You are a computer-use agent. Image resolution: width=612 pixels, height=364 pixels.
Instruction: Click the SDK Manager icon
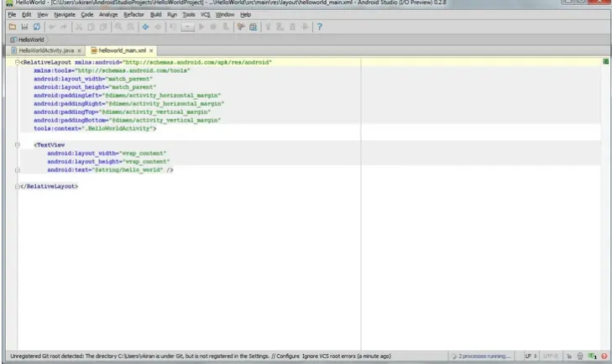[x=292, y=27]
